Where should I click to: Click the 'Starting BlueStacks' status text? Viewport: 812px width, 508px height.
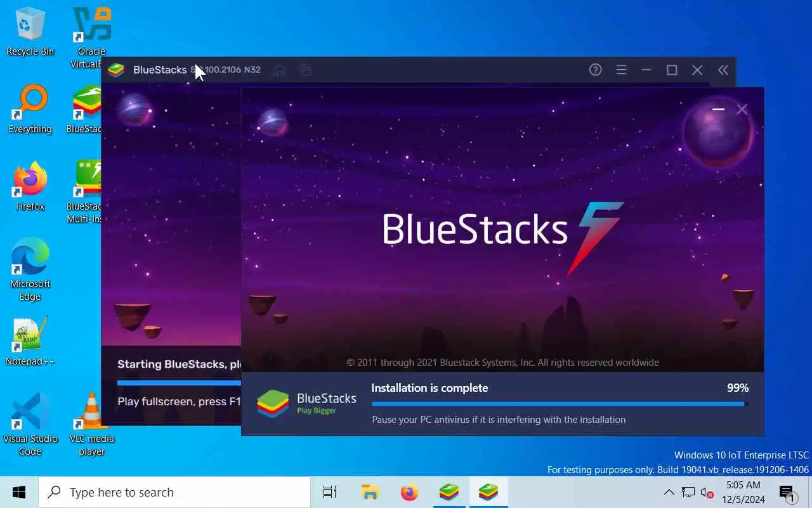tap(179, 364)
